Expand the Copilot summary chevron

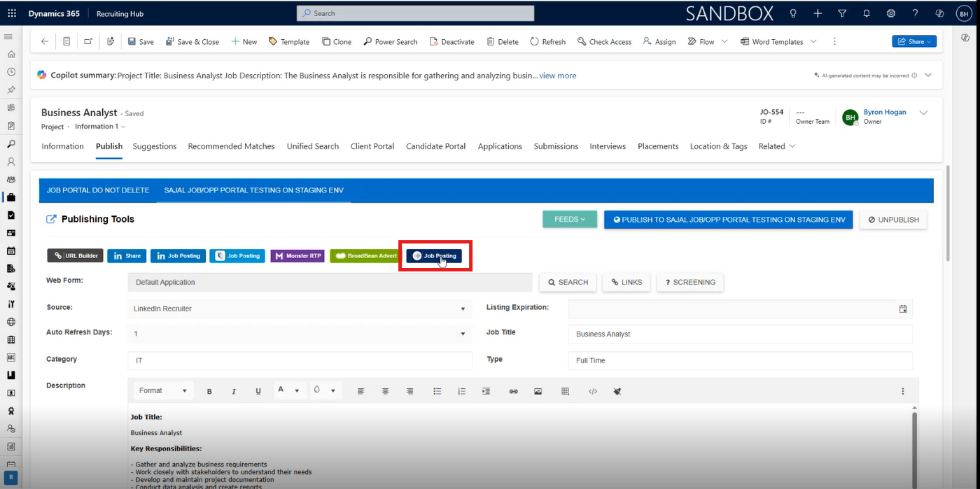928,75
